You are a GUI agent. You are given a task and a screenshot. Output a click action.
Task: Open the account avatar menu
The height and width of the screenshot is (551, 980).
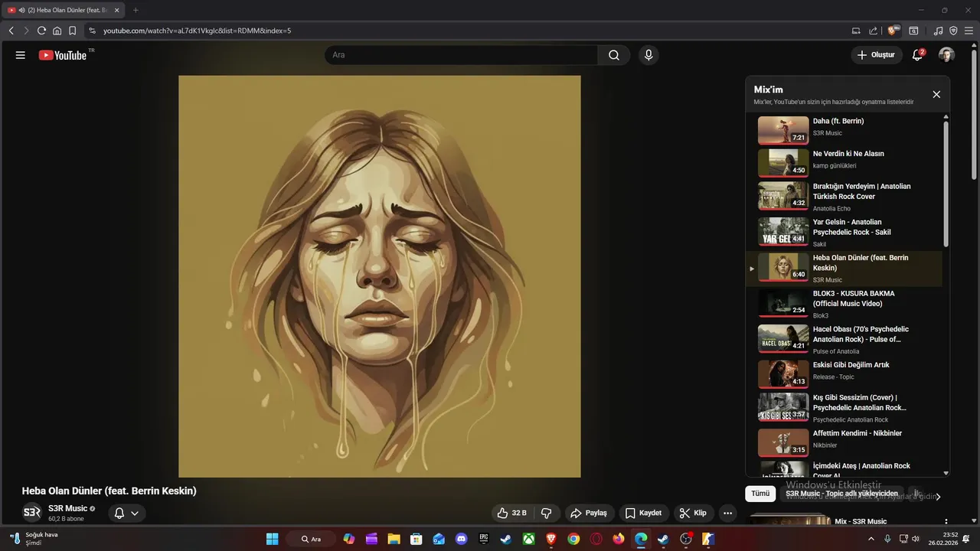pos(946,55)
